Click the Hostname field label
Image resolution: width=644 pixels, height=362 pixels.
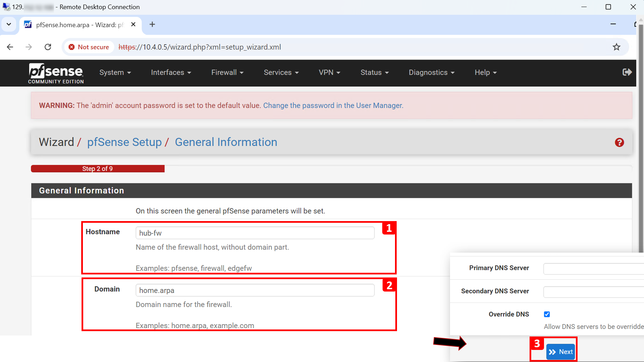(103, 232)
